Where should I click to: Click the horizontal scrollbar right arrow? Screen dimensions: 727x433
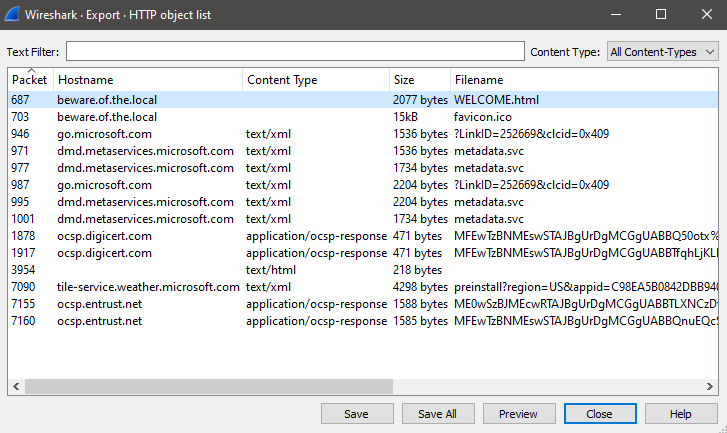(x=709, y=386)
